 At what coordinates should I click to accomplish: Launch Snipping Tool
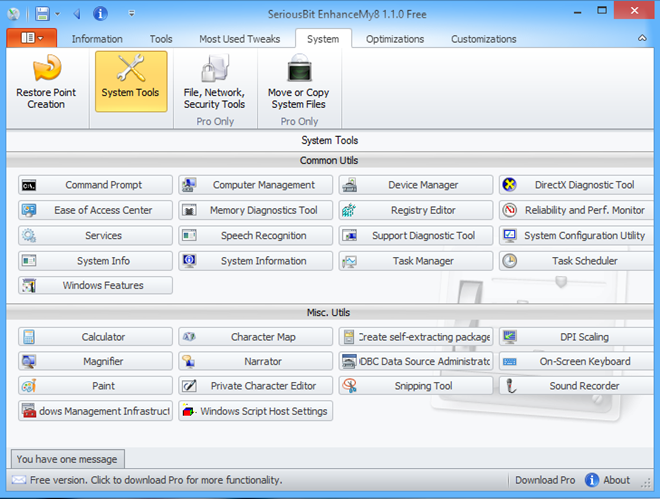tap(415, 385)
